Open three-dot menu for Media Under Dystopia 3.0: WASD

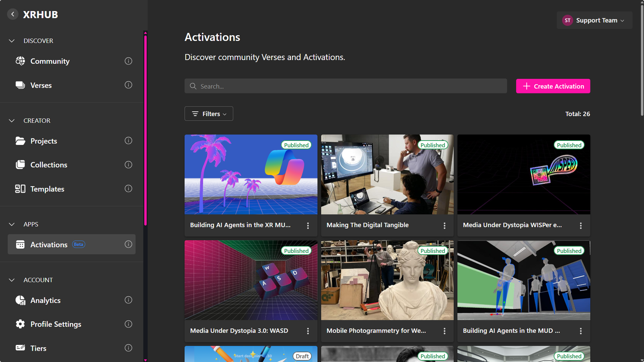pyautogui.click(x=308, y=331)
